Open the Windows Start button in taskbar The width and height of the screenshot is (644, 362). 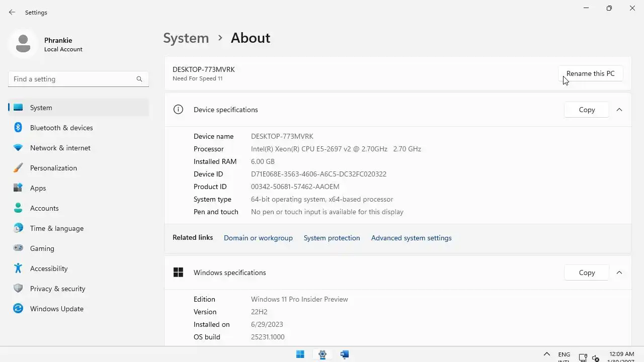coord(300,354)
